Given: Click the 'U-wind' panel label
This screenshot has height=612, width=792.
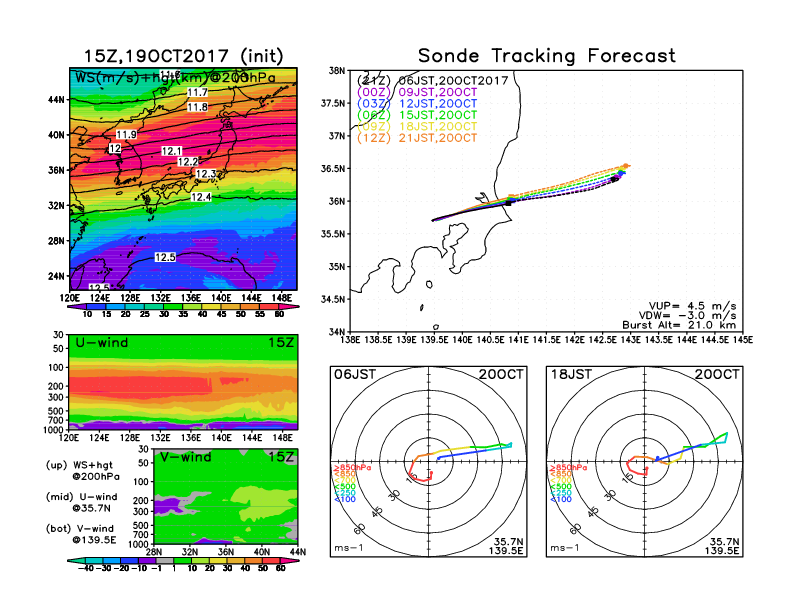Looking at the screenshot, I should click(102, 342).
